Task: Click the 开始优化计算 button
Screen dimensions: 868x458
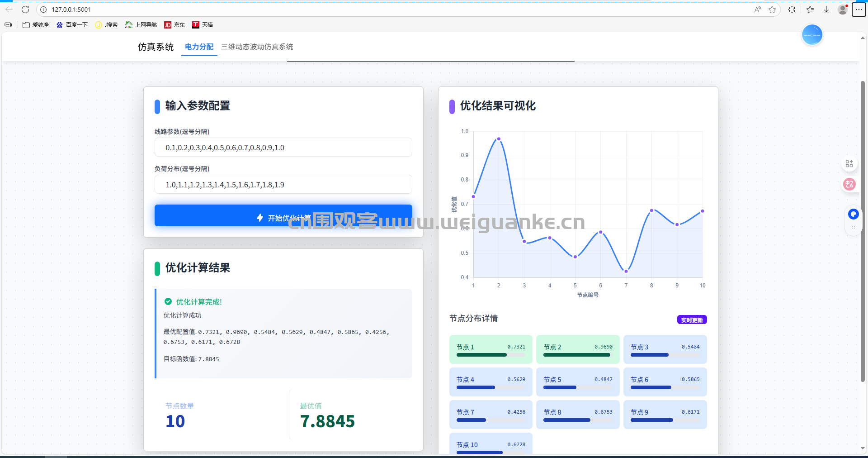Action: pyautogui.click(x=283, y=216)
